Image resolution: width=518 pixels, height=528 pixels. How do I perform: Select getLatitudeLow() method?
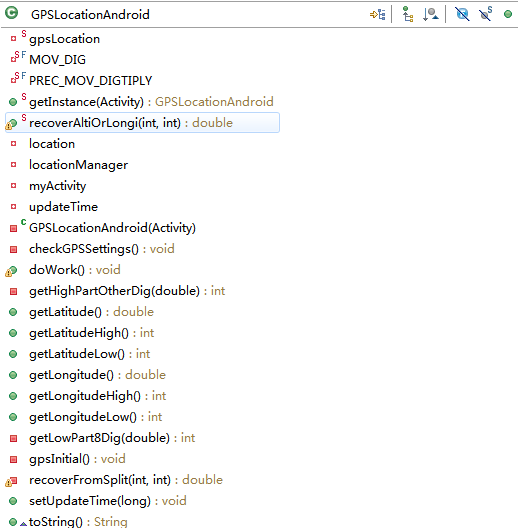click(89, 354)
